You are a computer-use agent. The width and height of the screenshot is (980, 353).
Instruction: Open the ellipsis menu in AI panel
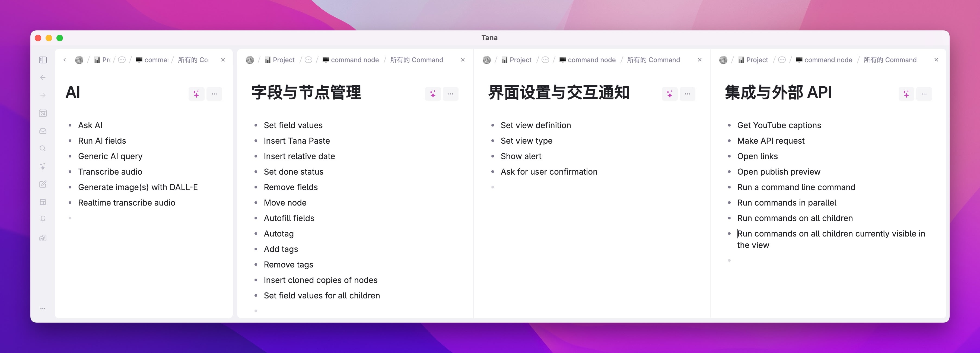pos(214,94)
